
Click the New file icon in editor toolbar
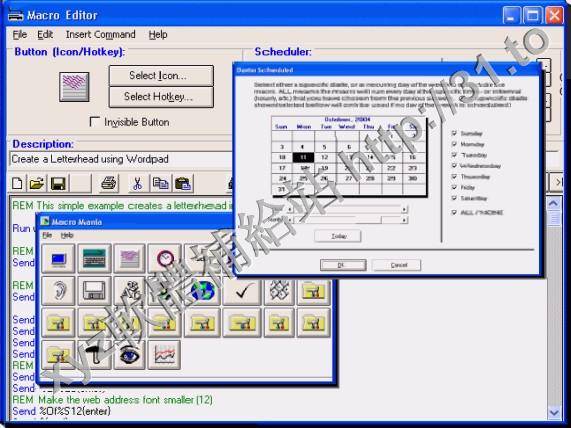click(x=17, y=183)
